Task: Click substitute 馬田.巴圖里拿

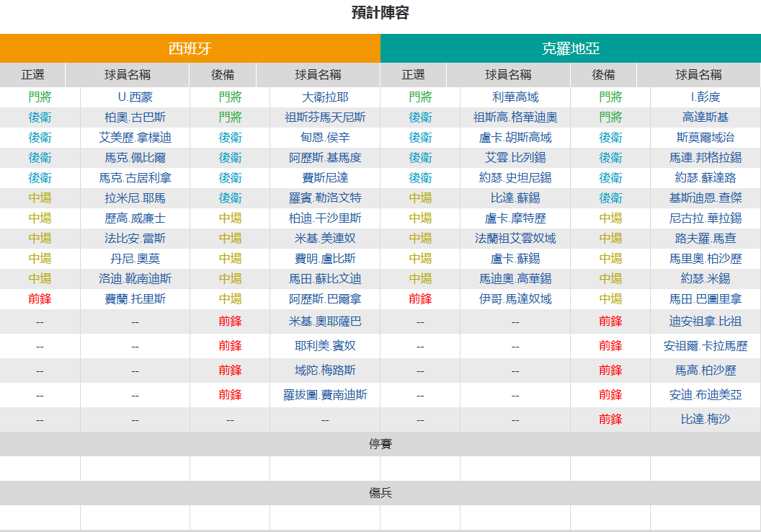Action: pyautogui.click(x=706, y=299)
